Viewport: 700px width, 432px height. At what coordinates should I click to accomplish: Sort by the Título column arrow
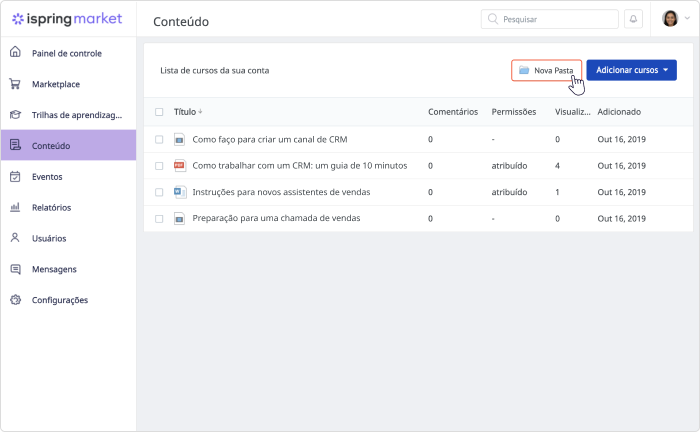tap(200, 112)
